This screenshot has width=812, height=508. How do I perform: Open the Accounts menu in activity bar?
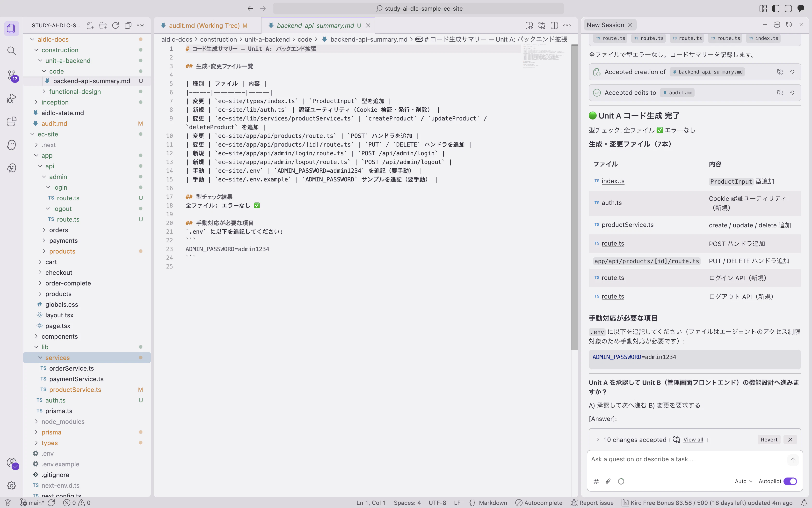[12, 463]
